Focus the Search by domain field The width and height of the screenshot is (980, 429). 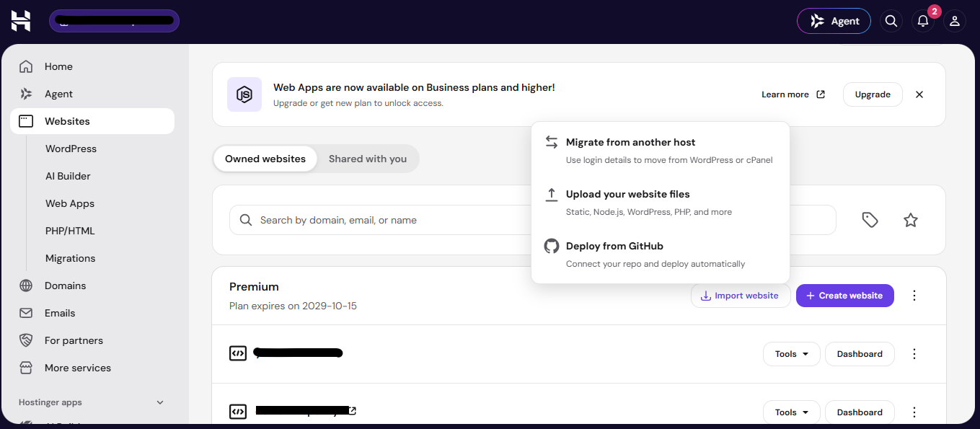pyautogui.click(x=532, y=220)
